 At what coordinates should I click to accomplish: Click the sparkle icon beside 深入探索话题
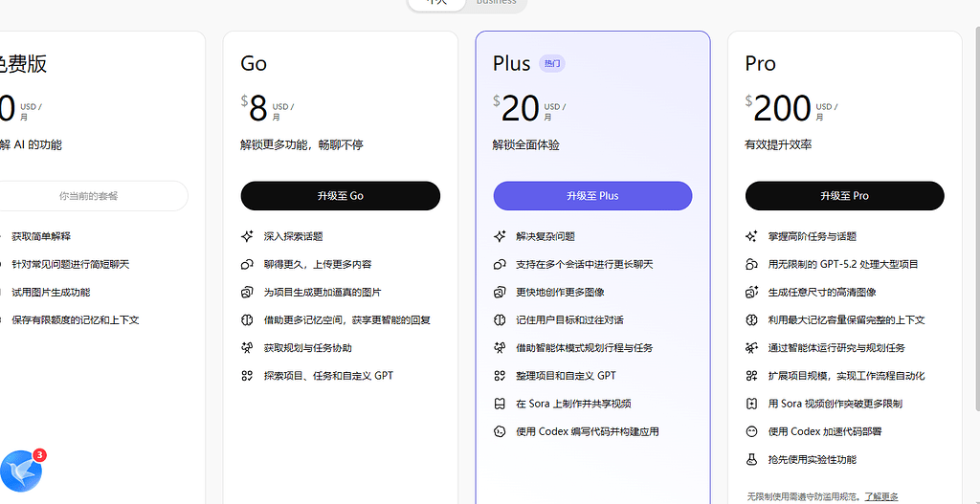coord(247,237)
